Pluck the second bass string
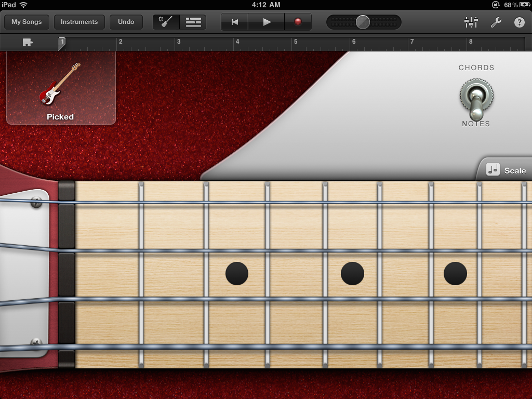532x399 pixels. click(266, 250)
